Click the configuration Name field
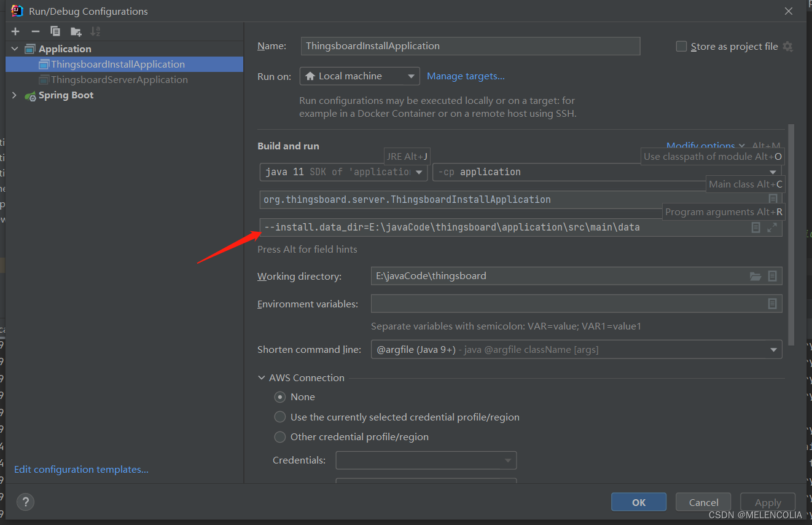The image size is (812, 525). coord(470,46)
